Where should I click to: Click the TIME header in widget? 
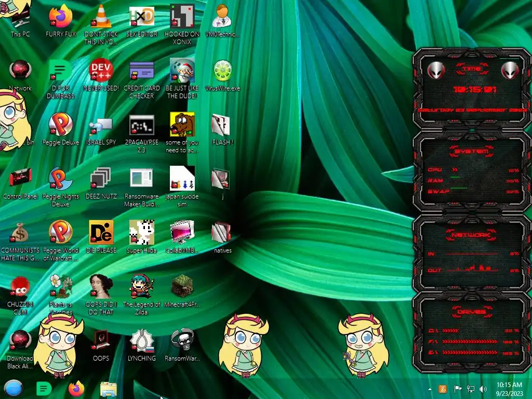tap(472, 69)
